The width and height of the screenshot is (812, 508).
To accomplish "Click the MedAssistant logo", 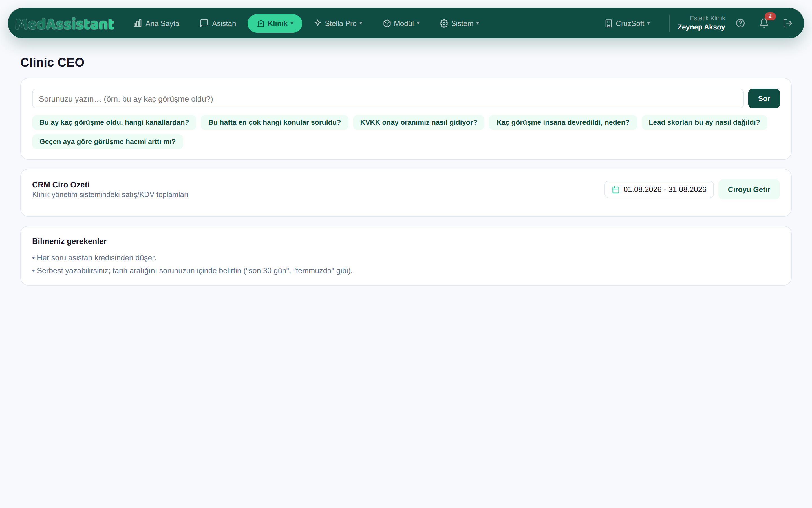I will coord(65,23).
